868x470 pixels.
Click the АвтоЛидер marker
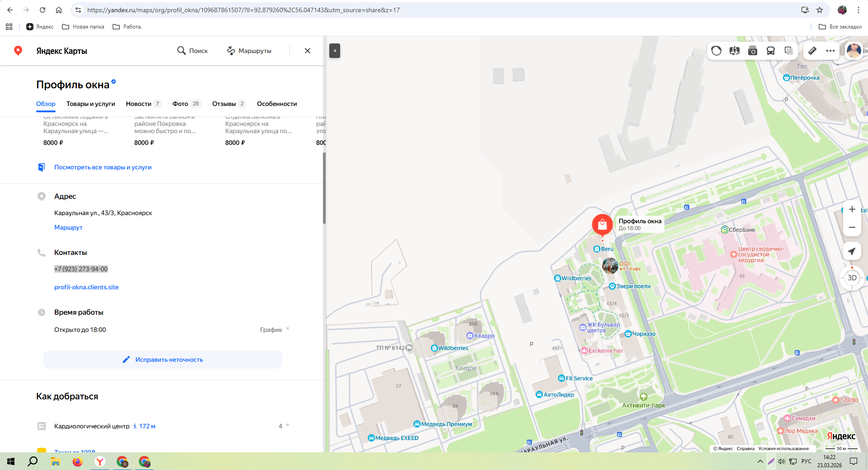click(555, 394)
